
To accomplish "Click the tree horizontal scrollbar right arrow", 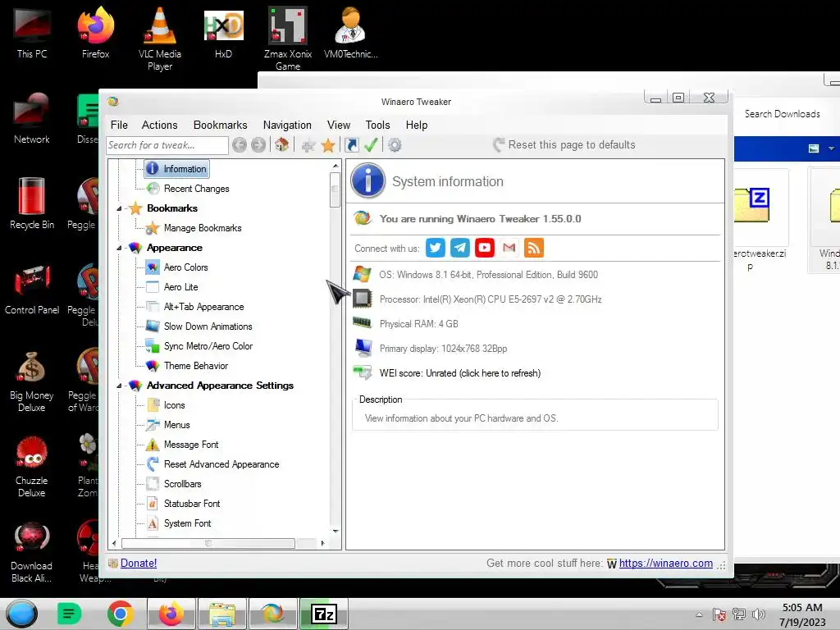I will (x=322, y=543).
